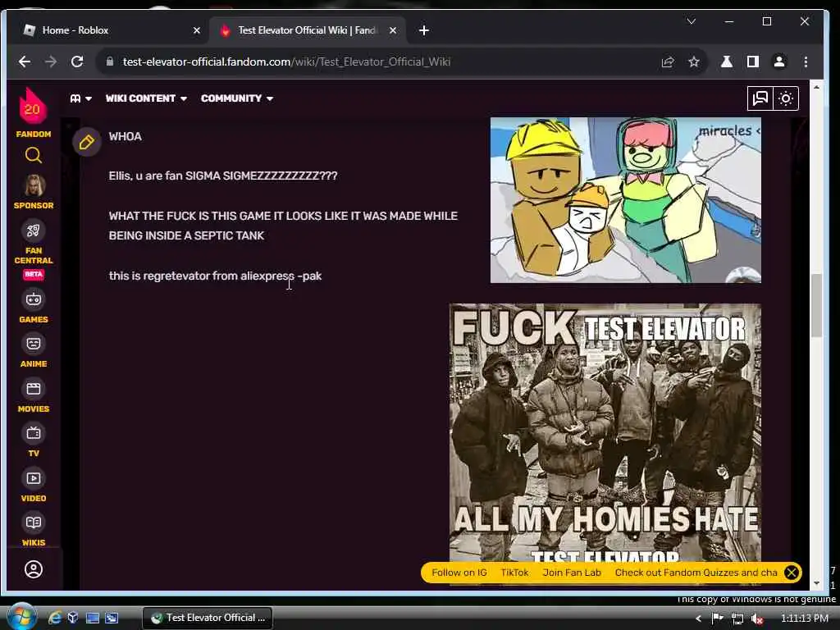Screen dimensions: 840x630
Task: Expand the Explore book-icon dropdown
Action: point(80,98)
